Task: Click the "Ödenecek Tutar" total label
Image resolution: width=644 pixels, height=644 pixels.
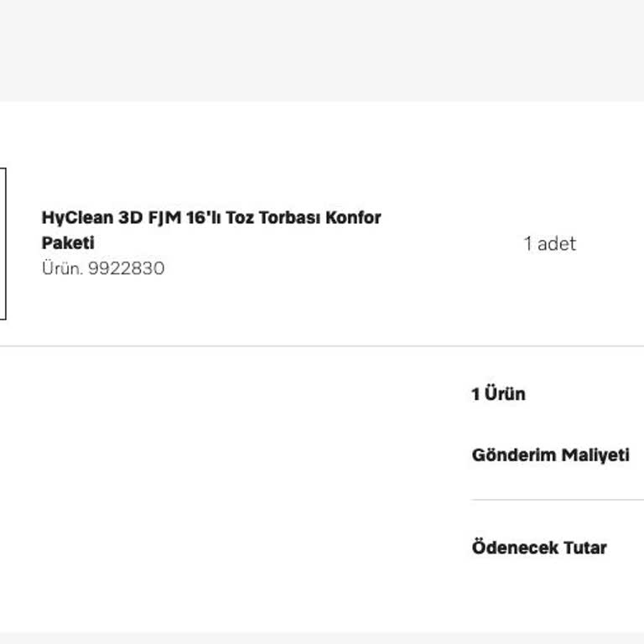Action: point(538,548)
